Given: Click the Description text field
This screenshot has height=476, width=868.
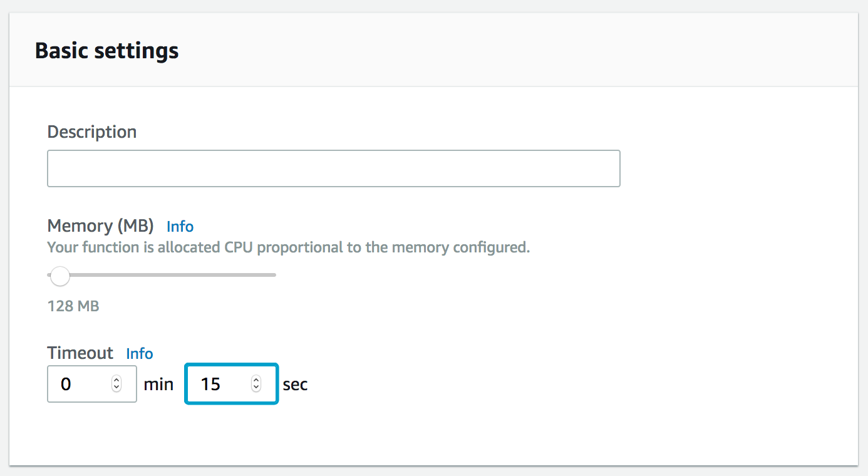Looking at the screenshot, I should pos(333,168).
